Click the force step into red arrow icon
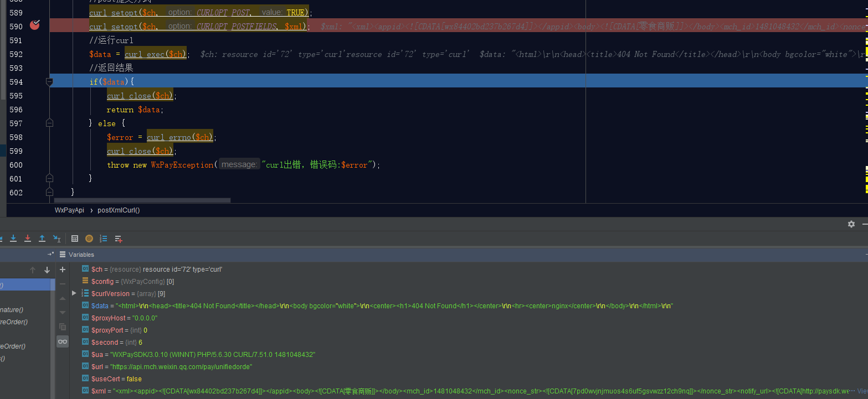This screenshot has height=399, width=868. 28,239
